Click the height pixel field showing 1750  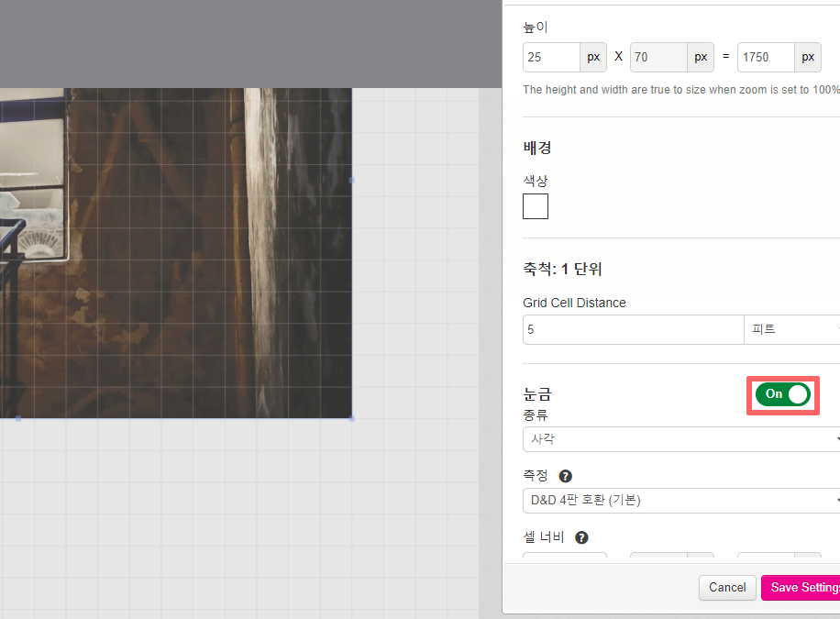766,58
